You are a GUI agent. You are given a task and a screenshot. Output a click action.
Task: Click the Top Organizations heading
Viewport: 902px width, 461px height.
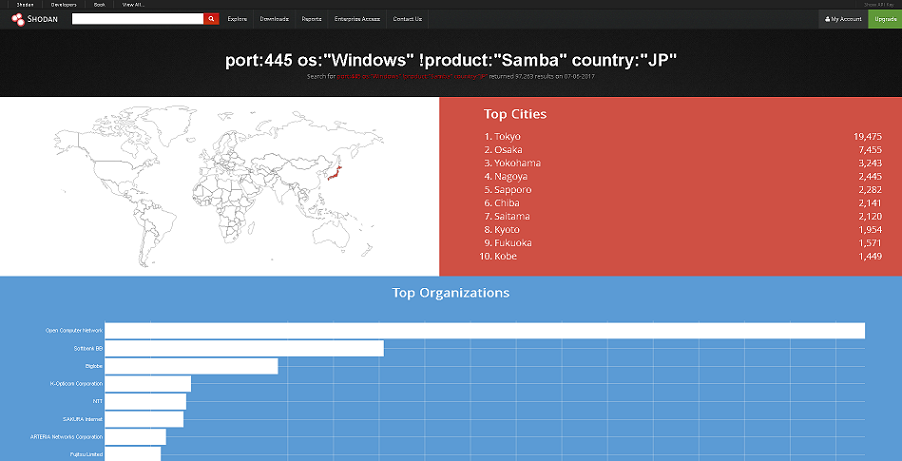[450, 292]
